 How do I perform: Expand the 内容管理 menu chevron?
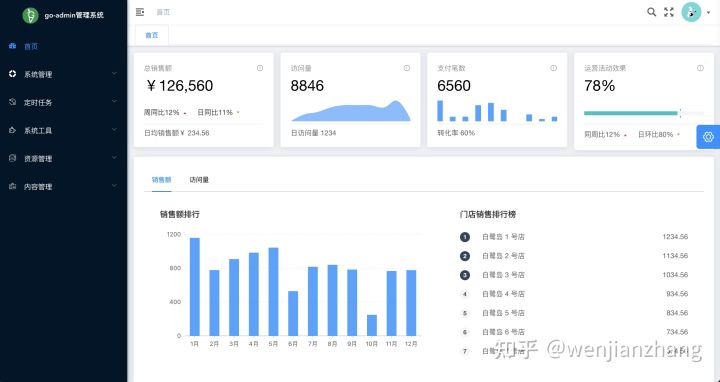114,186
